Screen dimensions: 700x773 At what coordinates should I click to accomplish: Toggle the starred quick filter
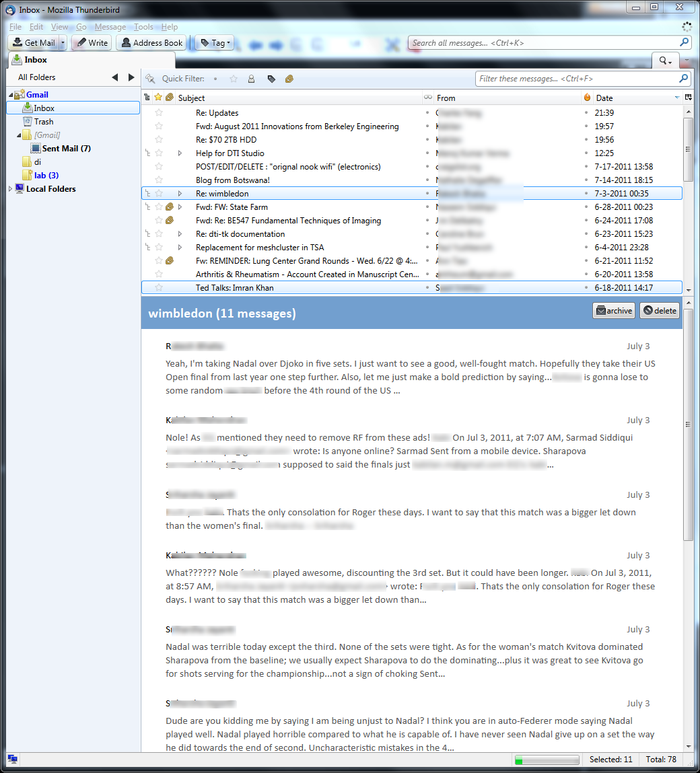234,79
